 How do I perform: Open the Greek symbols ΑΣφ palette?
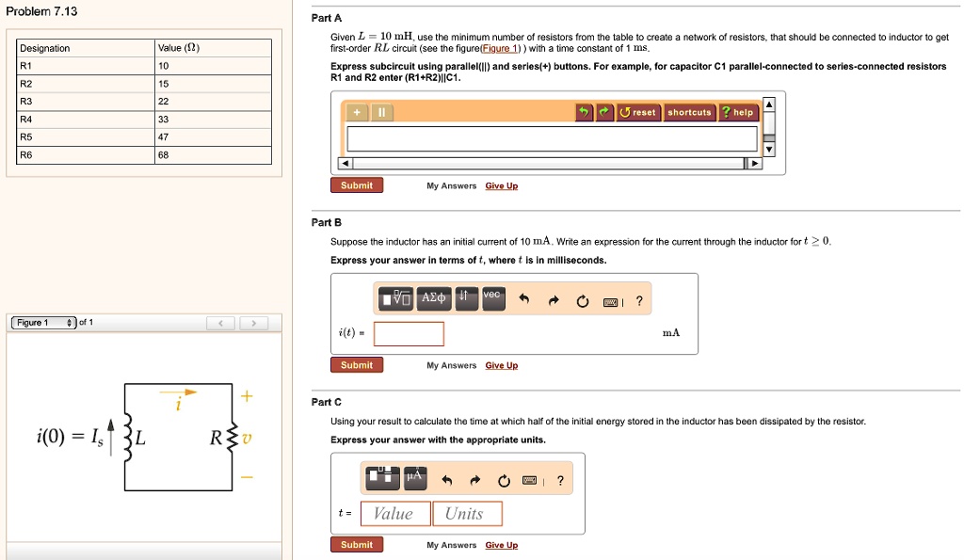click(434, 298)
